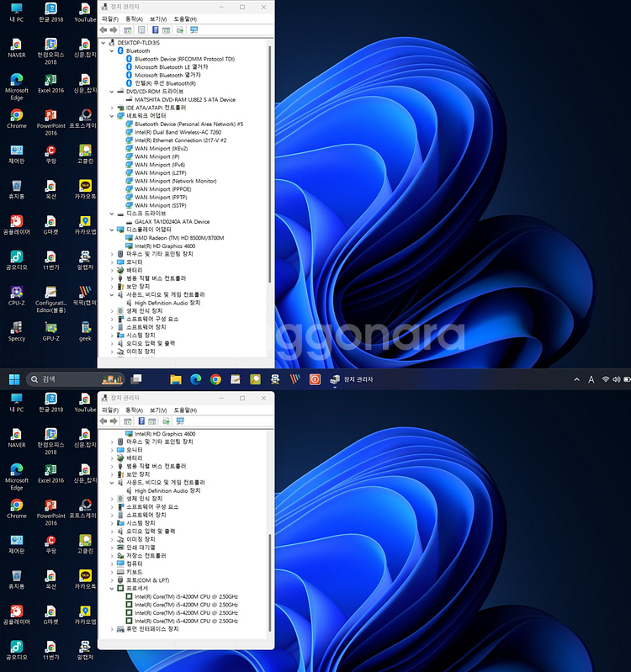Viewport: 631px width, 672px height.
Task: Expand the IDE ATA/ATAPI 컨트롤러 node
Action: coord(112,108)
